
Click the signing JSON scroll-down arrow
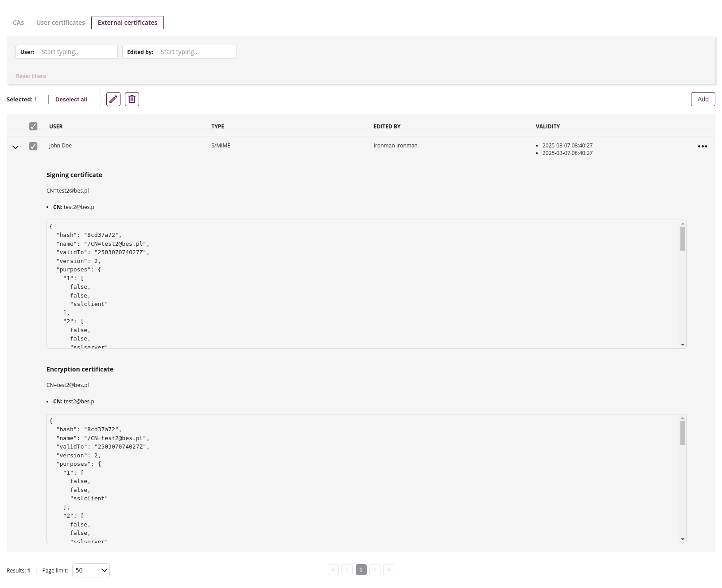tap(683, 345)
